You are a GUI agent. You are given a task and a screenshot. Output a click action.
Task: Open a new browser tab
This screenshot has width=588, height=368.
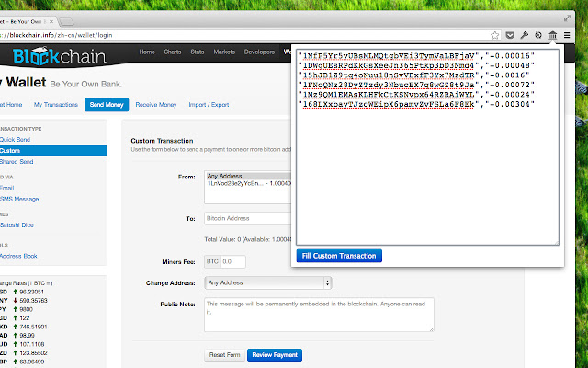click(x=66, y=22)
